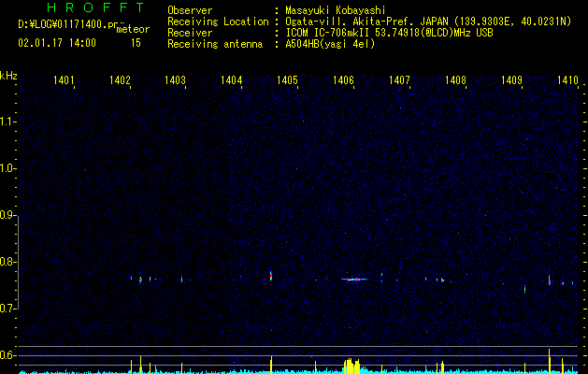Click time axis marker 1405
Image resolution: width=588 pixels, height=374 pixels.
coord(287,79)
